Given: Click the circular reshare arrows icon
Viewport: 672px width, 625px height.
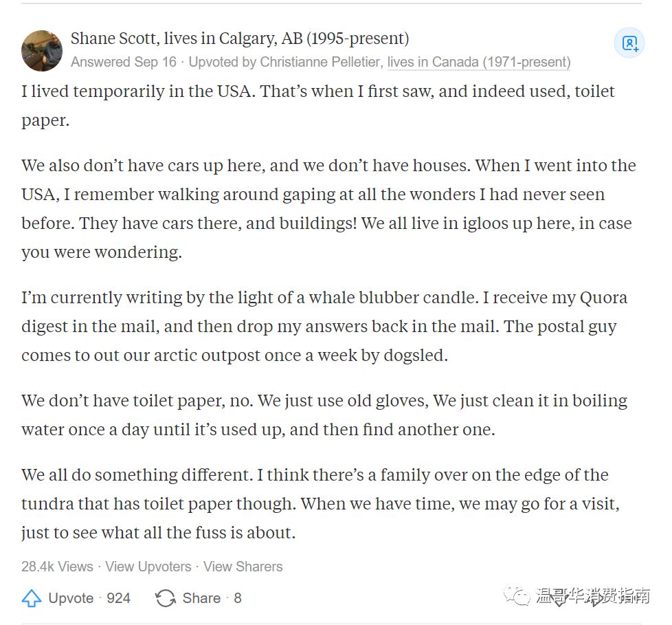Looking at the screenshot, I should (x=166, y=598).
